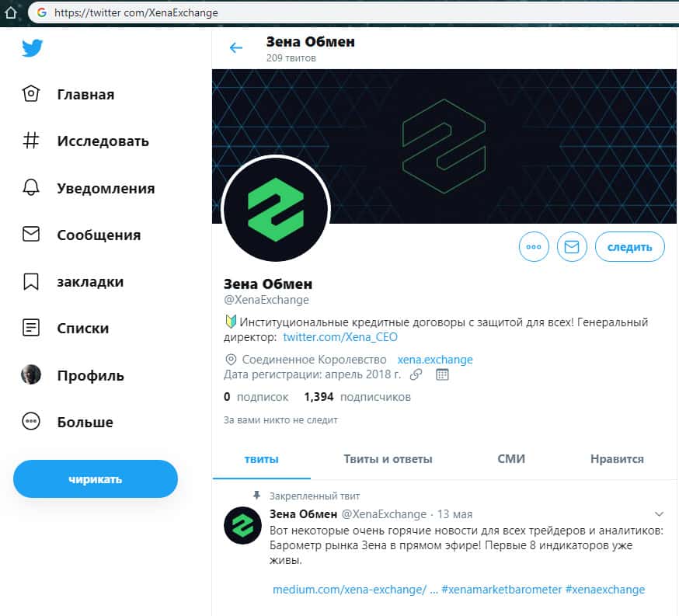Open закладки bookmarks
The height and width of the screenshot is (616, 679).
click(72, 282)
